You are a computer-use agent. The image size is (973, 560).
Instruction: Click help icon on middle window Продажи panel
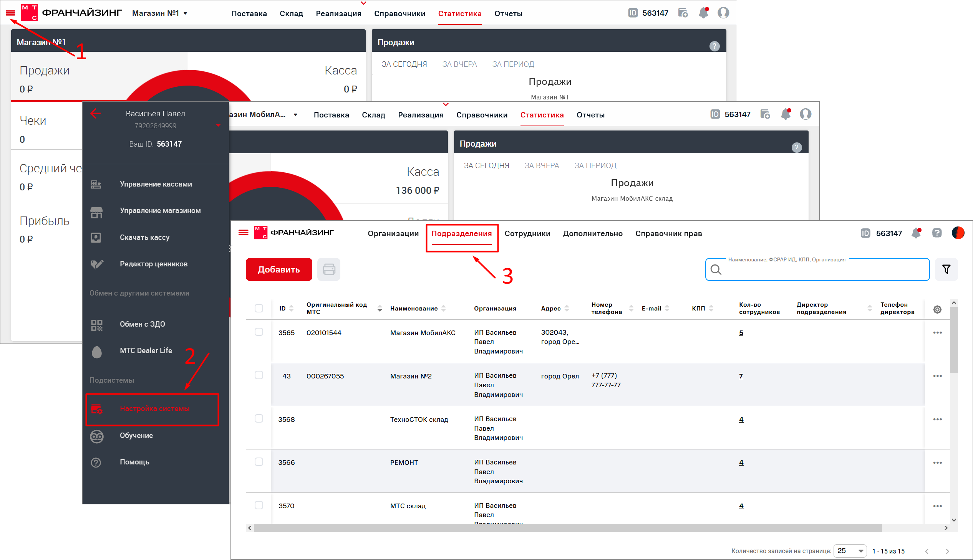[797, 147]
